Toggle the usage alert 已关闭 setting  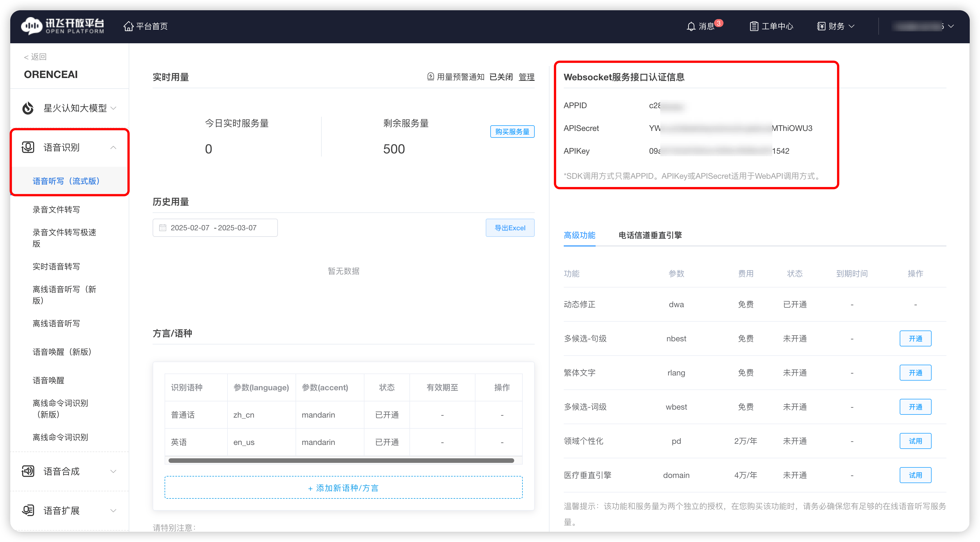click(501, 77)
